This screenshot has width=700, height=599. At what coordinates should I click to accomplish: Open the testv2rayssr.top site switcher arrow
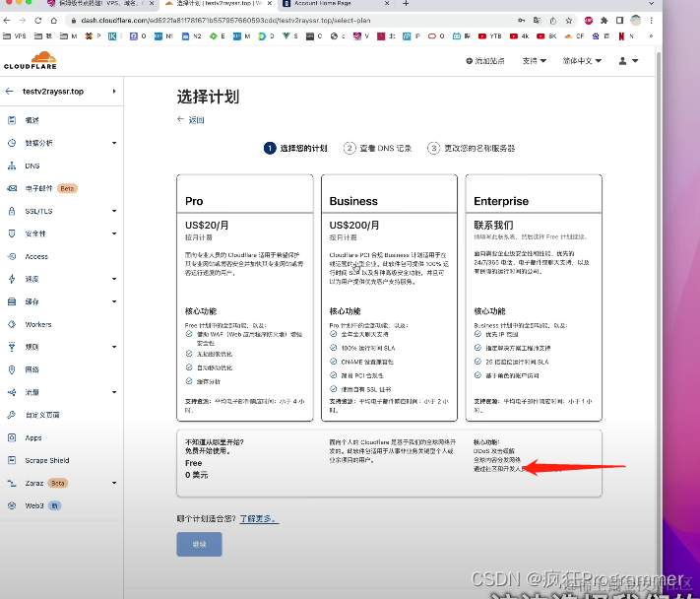pyautogui.click(x=114, y=91)
